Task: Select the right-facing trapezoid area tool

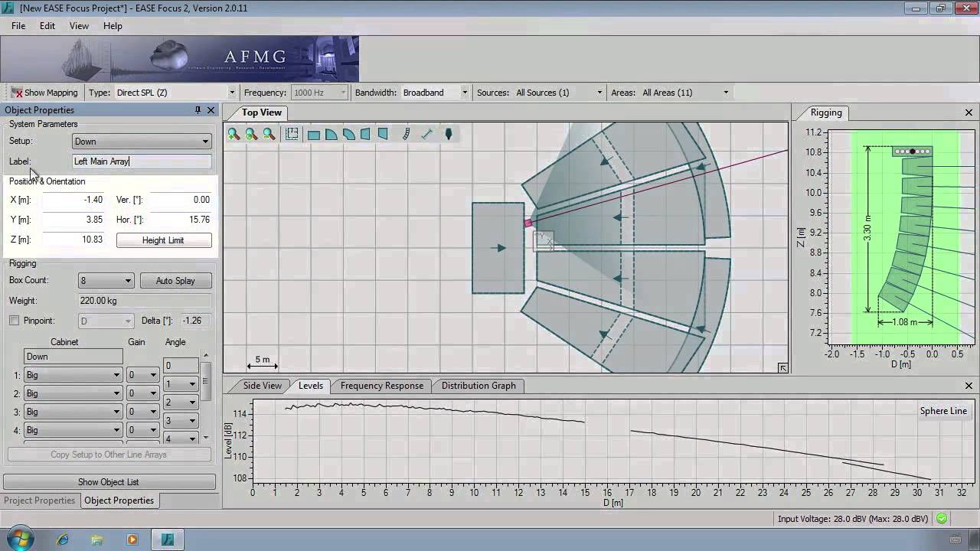Action: (383, 135)
